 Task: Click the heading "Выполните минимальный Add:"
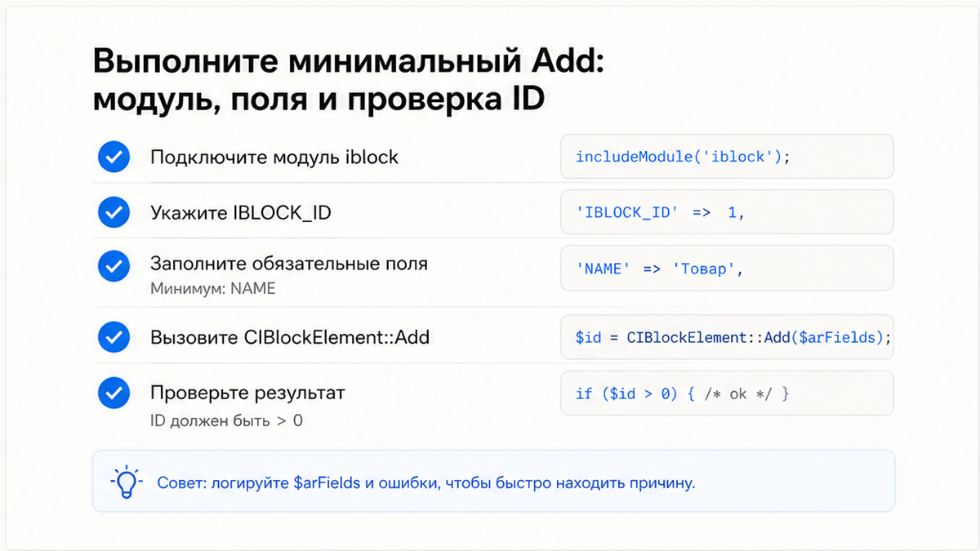coord(349,63)
